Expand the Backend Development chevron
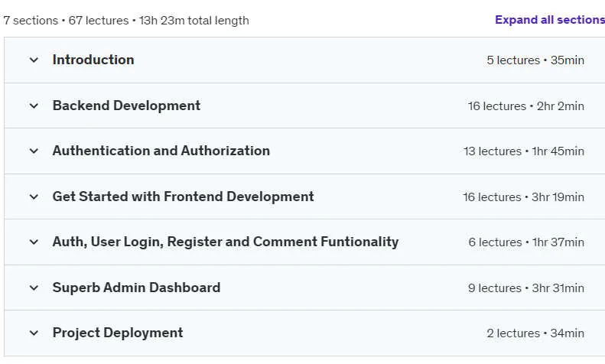 pyautogui.click(x=34, y=106)
